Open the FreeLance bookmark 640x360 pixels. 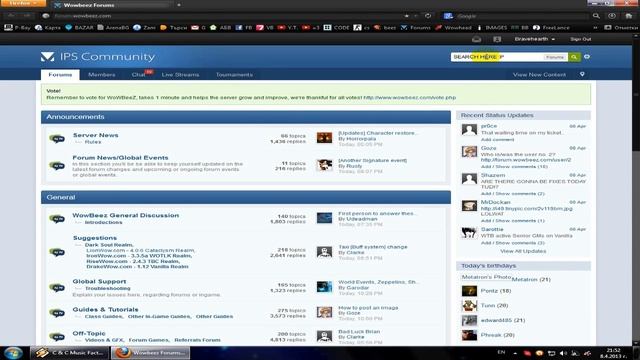[x=551, y=27]
